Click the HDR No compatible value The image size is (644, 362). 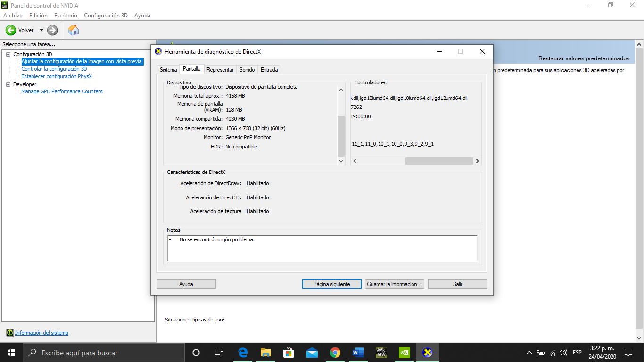pyautogui.click(x=241, y=147)
